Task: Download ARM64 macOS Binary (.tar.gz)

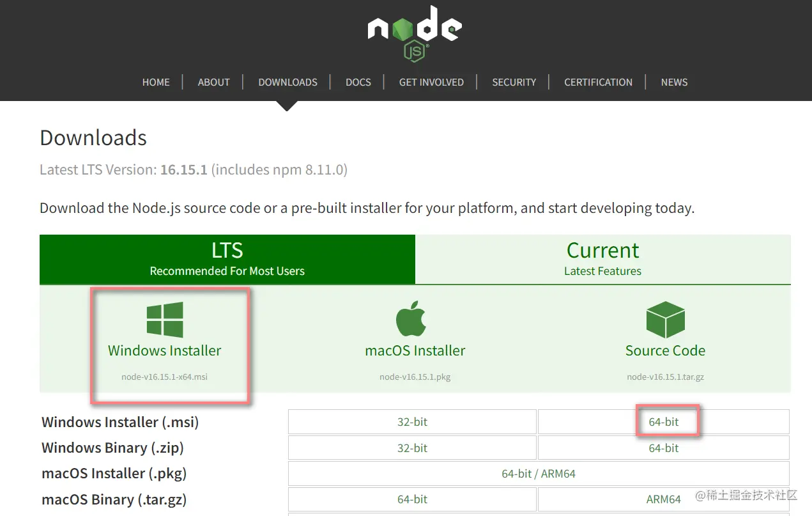Action: [664, 499]
